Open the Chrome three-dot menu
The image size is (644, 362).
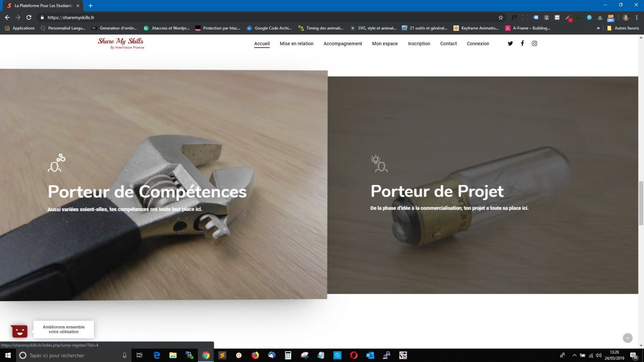[x=637, y=18]
